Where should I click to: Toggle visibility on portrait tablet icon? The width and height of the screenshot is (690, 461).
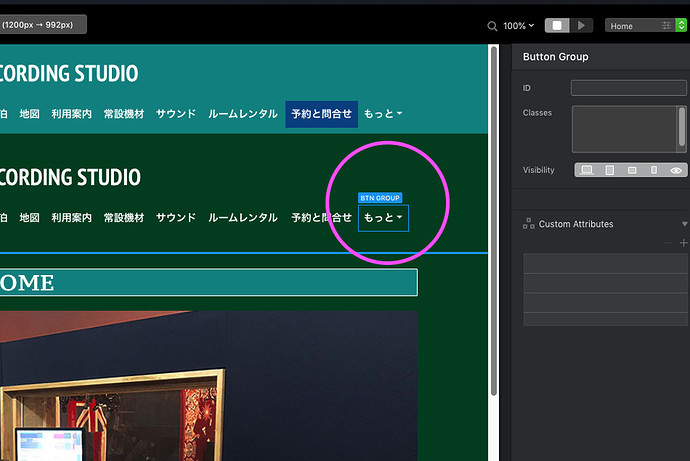609,170
